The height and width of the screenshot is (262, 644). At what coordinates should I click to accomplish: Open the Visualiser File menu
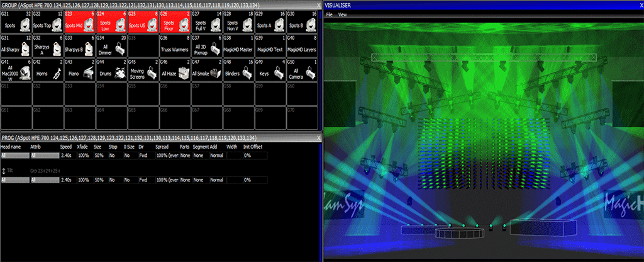[329, 14]
